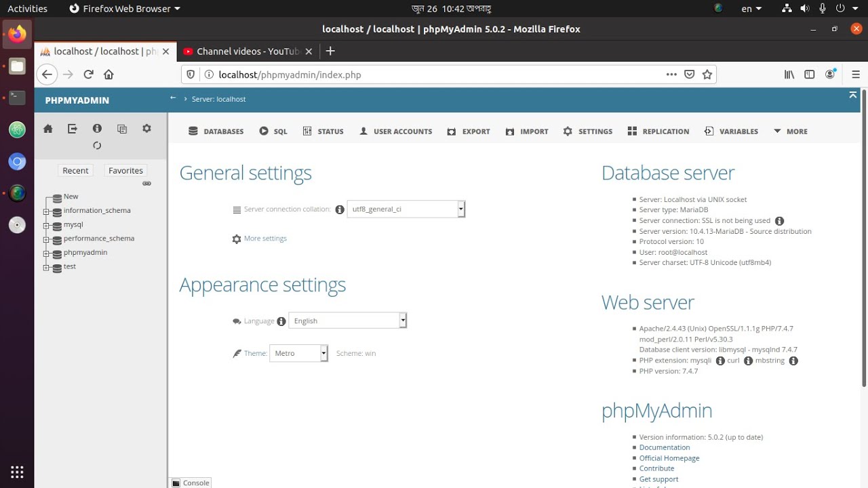Screen dimensions: 868x488
Task: Click info icon next to server connection collation
Action: point(340,209)
